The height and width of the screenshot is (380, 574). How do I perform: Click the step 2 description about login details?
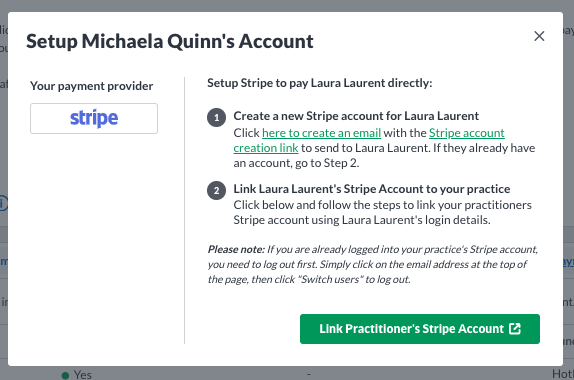point(383,212)
